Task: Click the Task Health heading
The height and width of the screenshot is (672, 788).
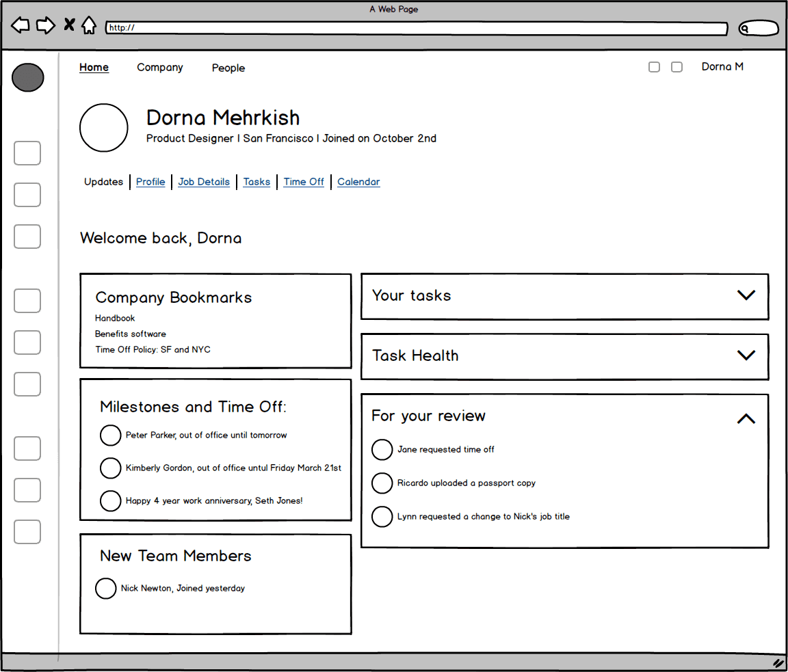Action: [x=415, y=355]
